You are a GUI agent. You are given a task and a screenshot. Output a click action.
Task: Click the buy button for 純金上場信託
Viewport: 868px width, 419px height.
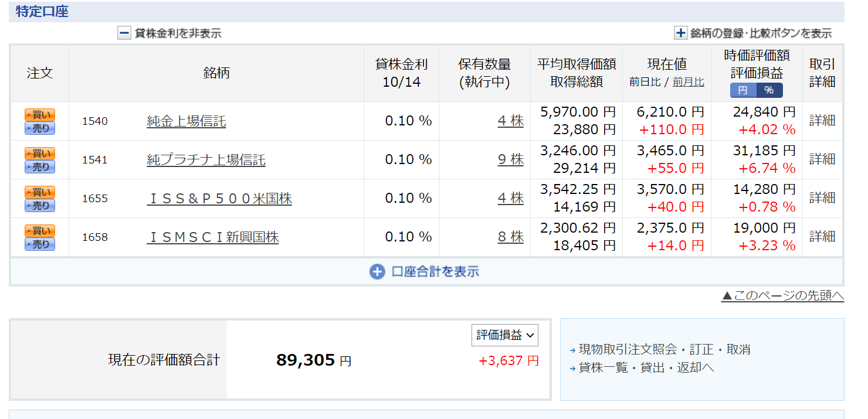click(x=40, y=115)
